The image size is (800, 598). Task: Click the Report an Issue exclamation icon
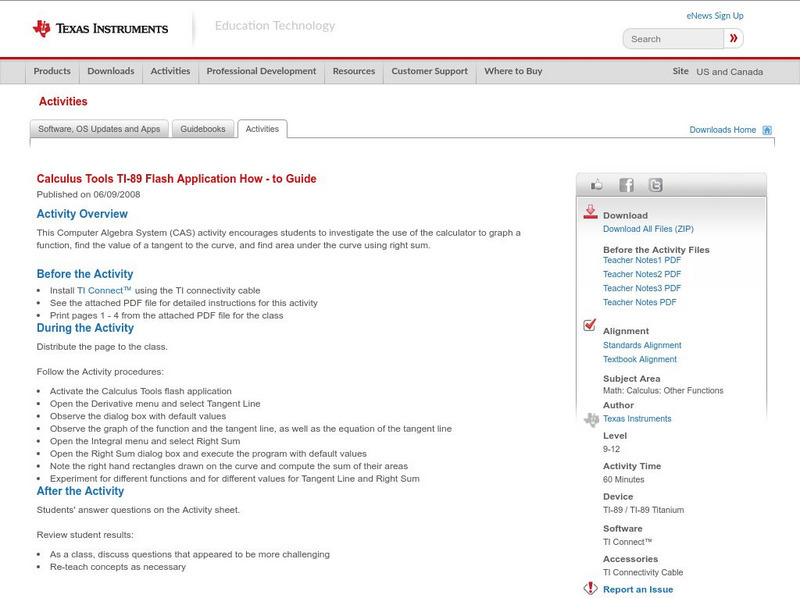point(590,588)
